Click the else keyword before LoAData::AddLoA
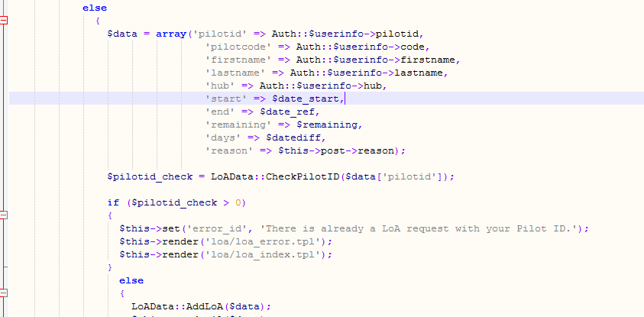The width and height of the screenshot is (644, 317). (131, 280)
